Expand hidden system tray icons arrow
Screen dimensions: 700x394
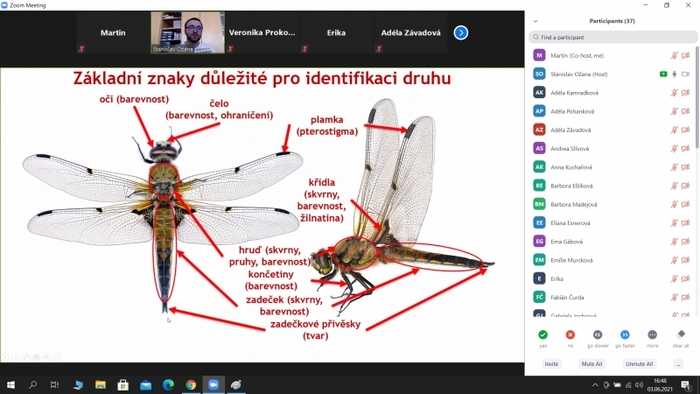point(595,385)
